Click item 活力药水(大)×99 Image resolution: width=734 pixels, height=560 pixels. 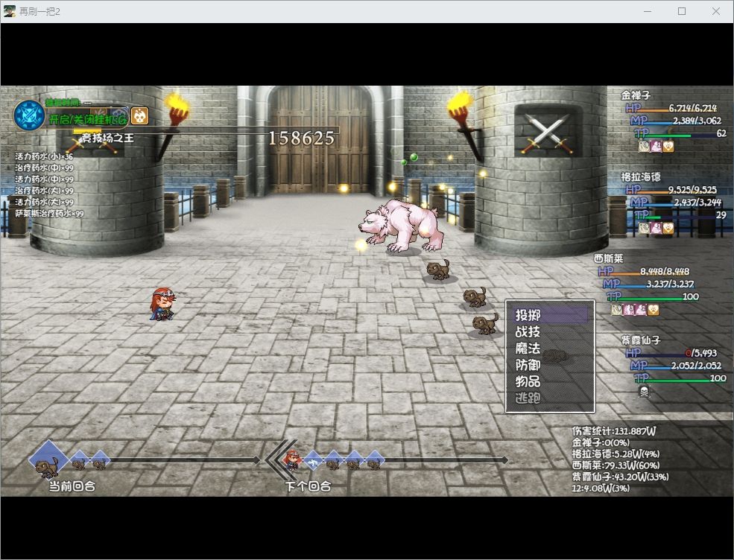44,202
